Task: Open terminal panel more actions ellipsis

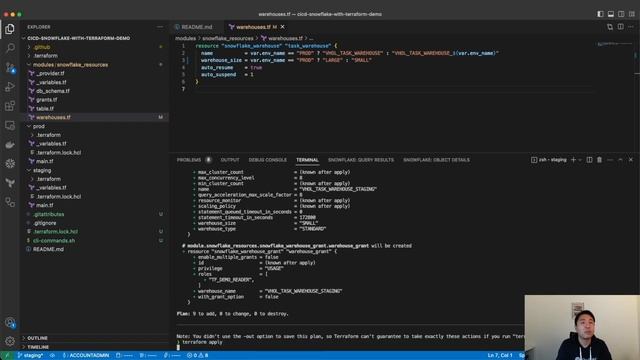Action: pyautogui.click(x=610, y=160)
